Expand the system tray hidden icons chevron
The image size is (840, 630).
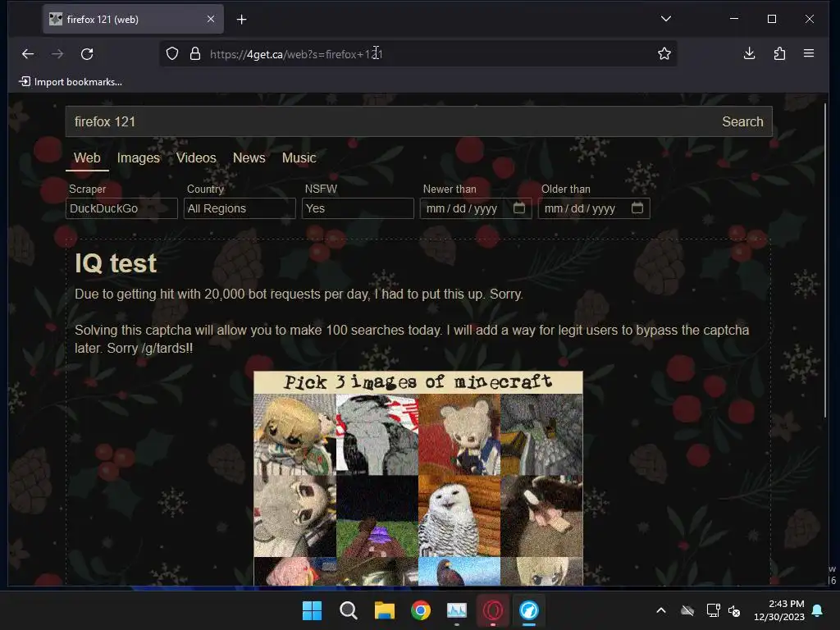coord(661,610)
